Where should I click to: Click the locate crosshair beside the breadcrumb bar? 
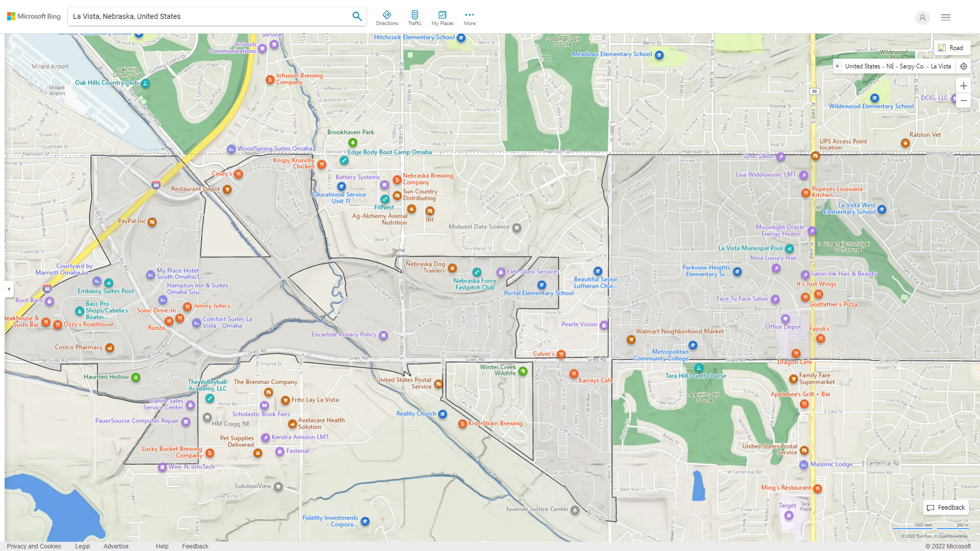click(x=964, y=66)
